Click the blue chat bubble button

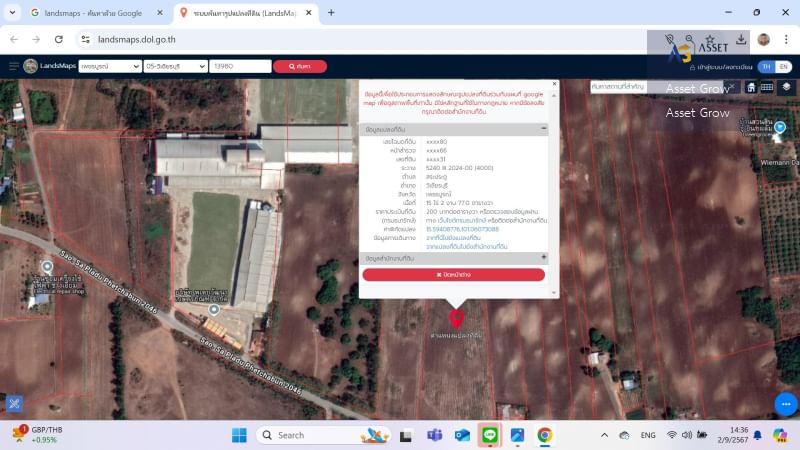tap(786, 404)
